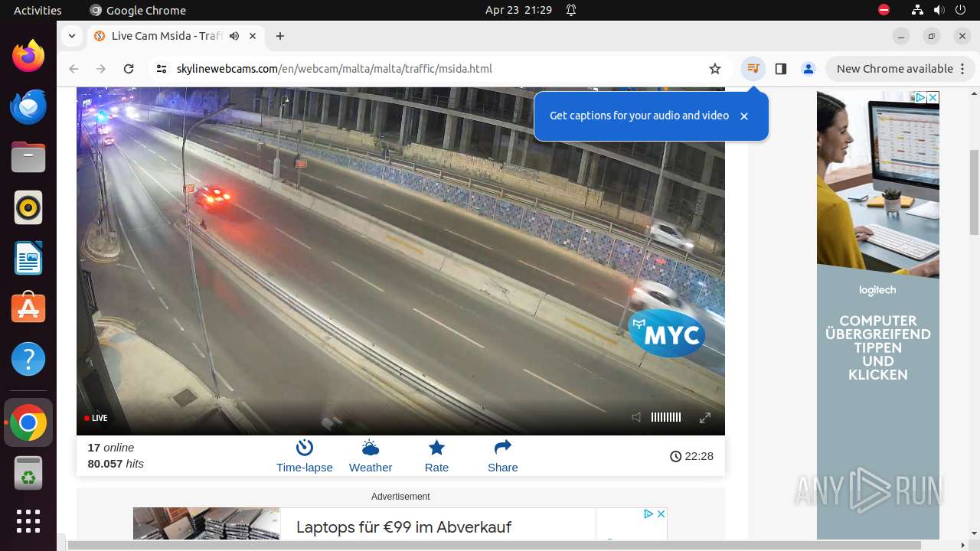Click the laptop ad thumbnail image

tap(207, 524)
